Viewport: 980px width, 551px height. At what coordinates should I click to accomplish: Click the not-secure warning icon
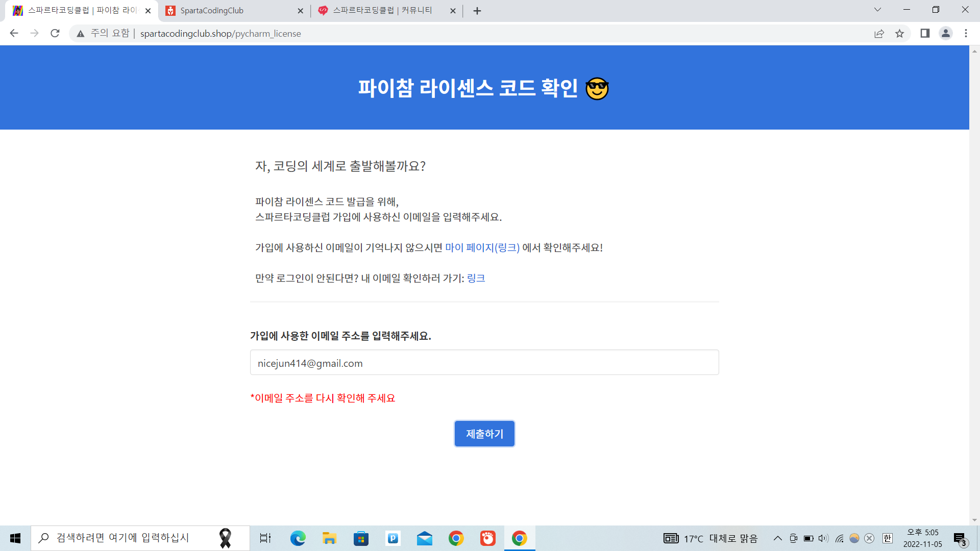80,34
